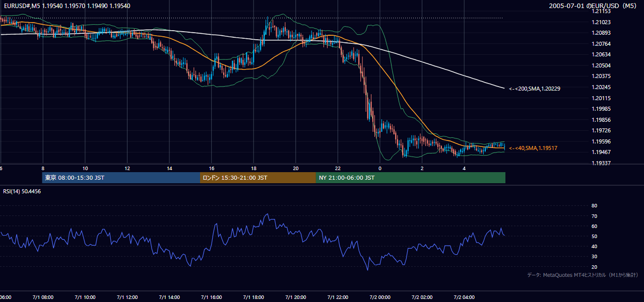644x302 pixels.
Task: Click the <-<200,SMA,1.20229 line label
Action: point(535,89)
